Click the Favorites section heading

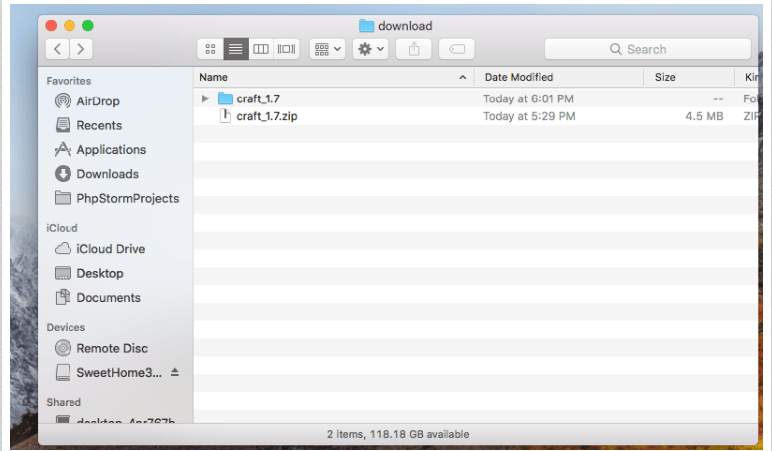68,81
